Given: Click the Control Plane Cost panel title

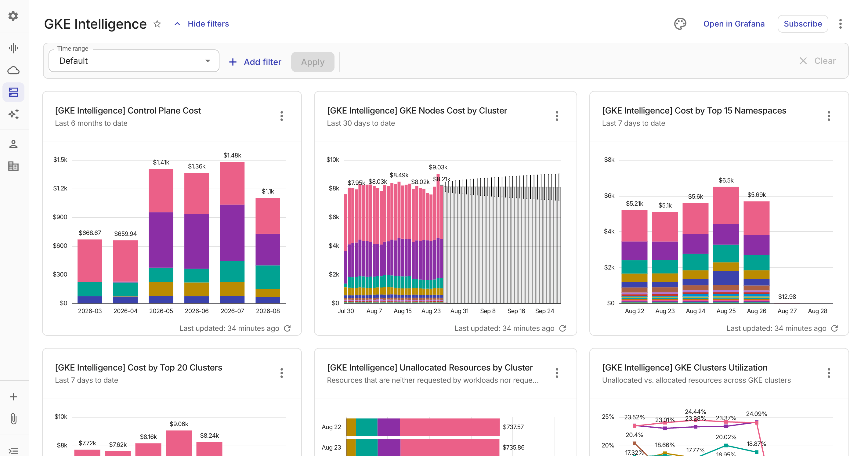Looking at the screenshot, I should (x=128, y=110).
